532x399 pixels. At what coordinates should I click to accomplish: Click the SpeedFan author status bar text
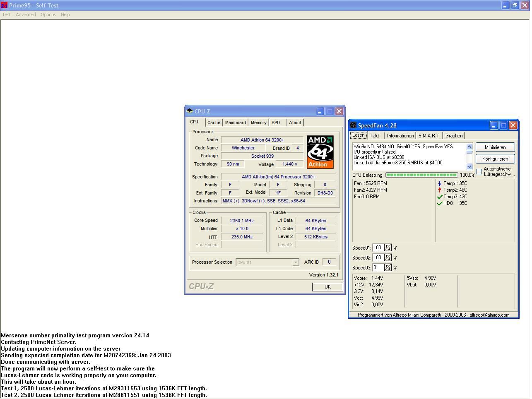pyautogui.click(x=433, y=315)
